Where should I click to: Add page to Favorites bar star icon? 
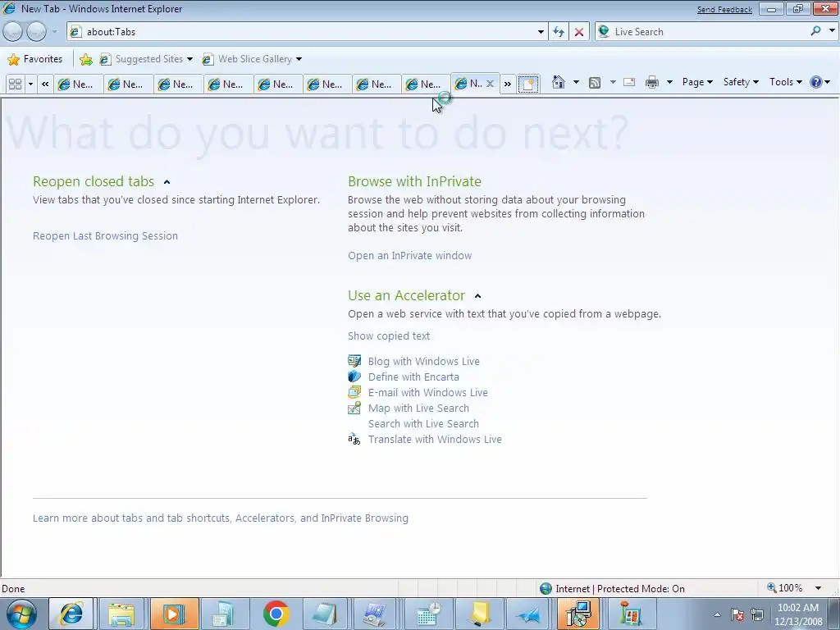coord(85,59)
